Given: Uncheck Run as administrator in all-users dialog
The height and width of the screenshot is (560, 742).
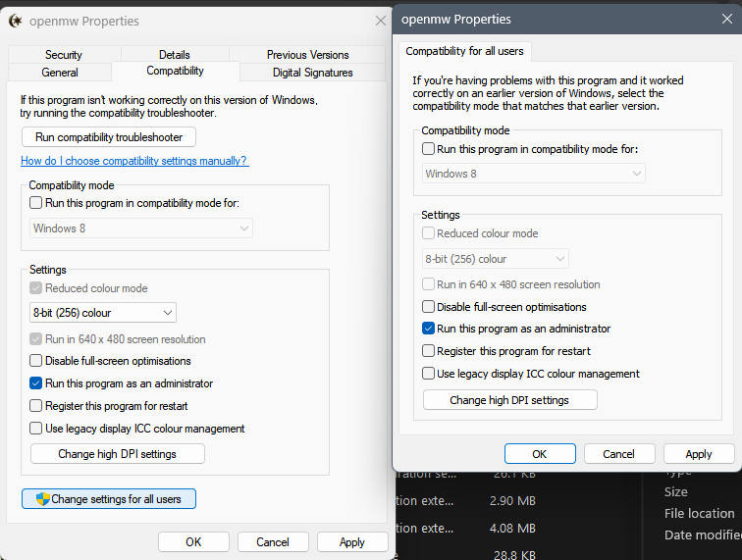Looking at the screenshot, I should point(428,329).
